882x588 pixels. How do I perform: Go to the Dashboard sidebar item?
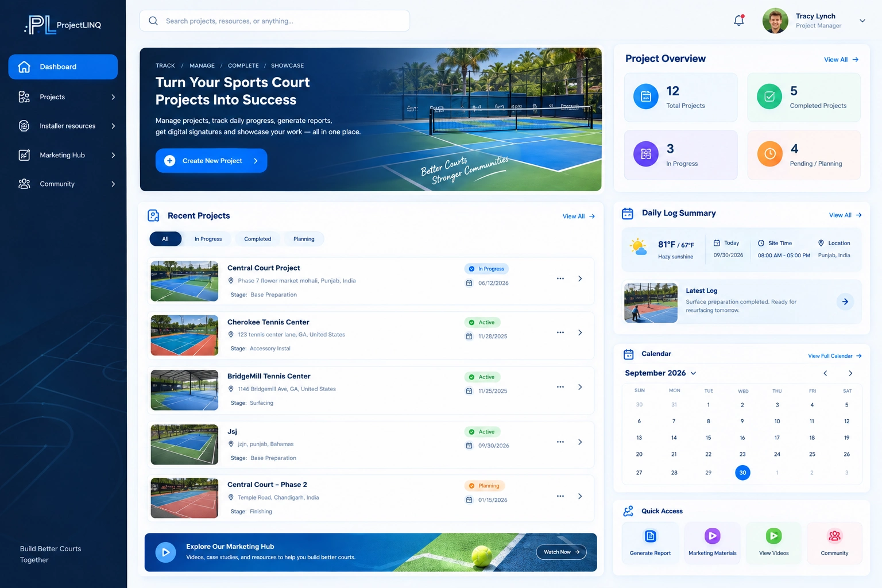[63, 67]
